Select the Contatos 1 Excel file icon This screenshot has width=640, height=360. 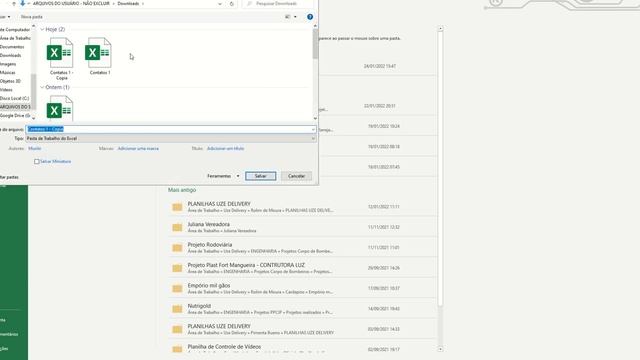click(98, 53)
